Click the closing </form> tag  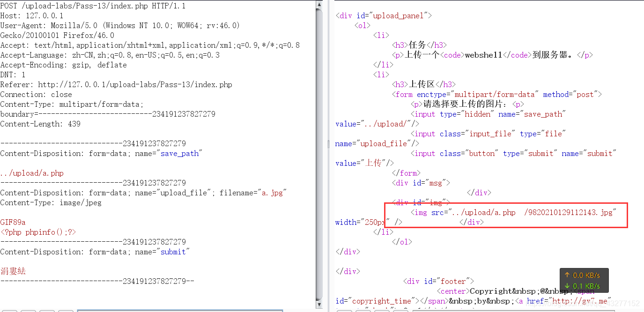[407, 173]
